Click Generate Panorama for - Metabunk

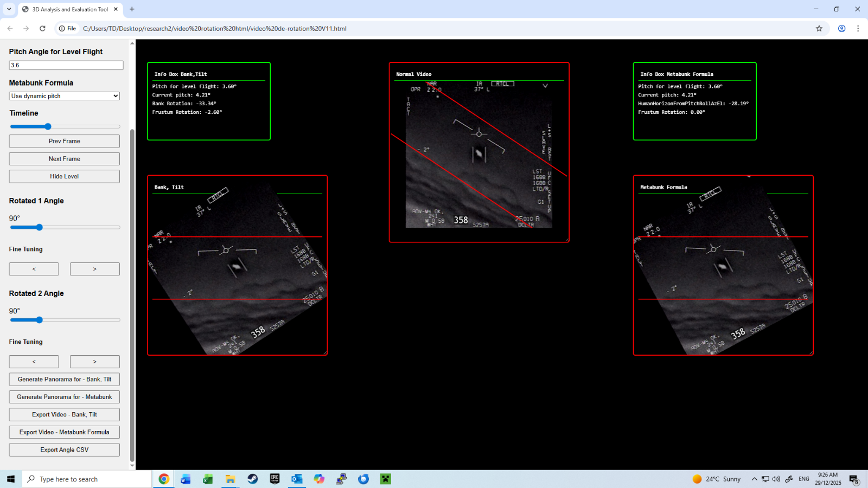click(x=64, y=397)
